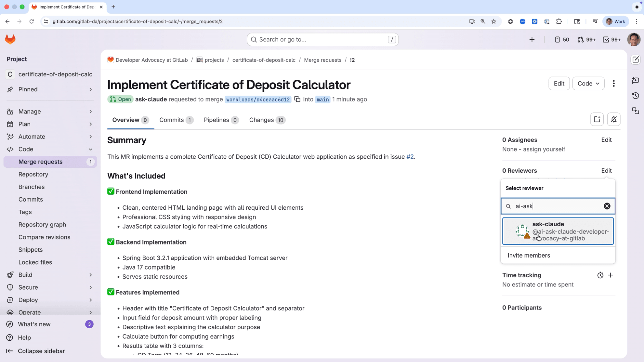This screenshot has height=362, width=644.
Task: Edit the Reviewers assignment
Action: [x=606, y=171]
